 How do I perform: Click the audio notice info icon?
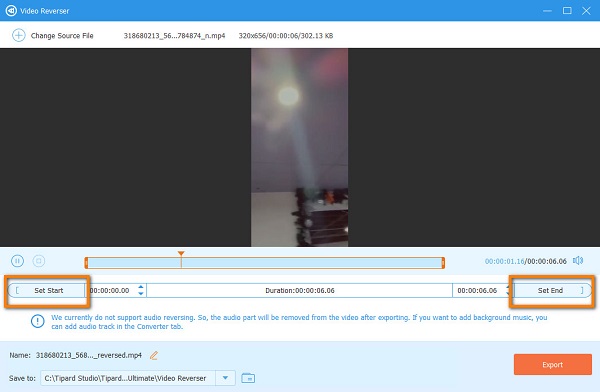point(38,321)
